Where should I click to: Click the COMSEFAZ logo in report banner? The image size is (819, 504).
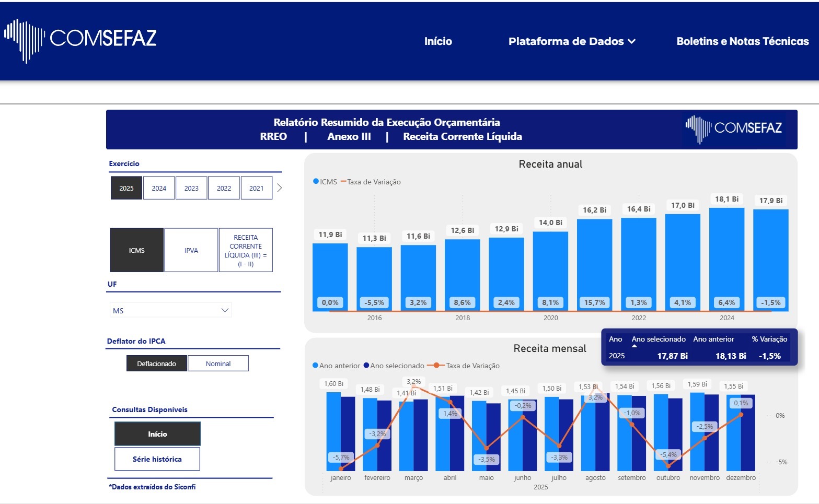pos(734,128)
